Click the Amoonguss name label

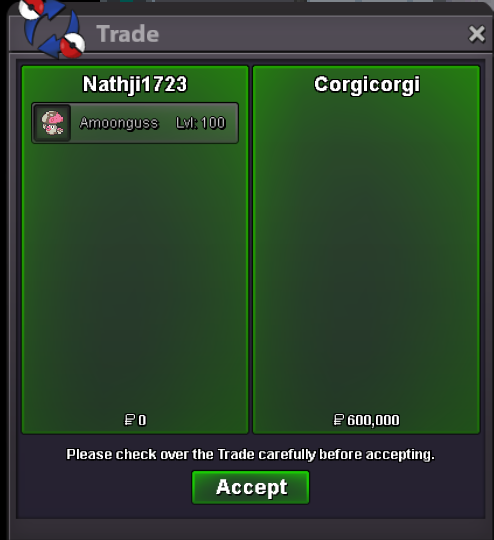pyautogui.click(x=119, y=123)
